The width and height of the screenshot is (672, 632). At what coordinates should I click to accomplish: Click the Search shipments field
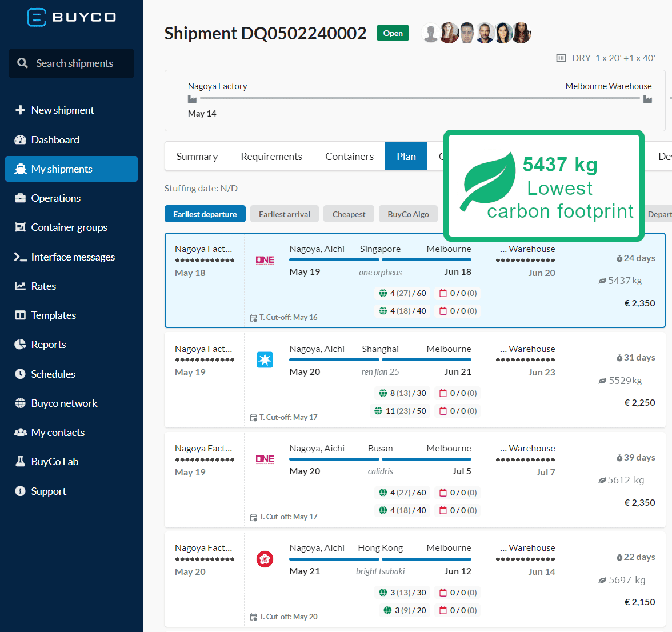pyautogui.click(x=74, y=63)
